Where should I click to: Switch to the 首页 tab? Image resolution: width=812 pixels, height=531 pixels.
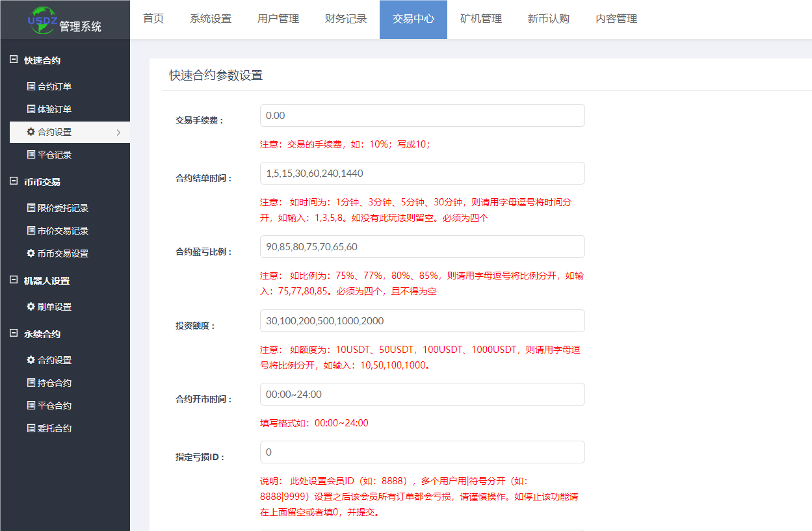153,19
